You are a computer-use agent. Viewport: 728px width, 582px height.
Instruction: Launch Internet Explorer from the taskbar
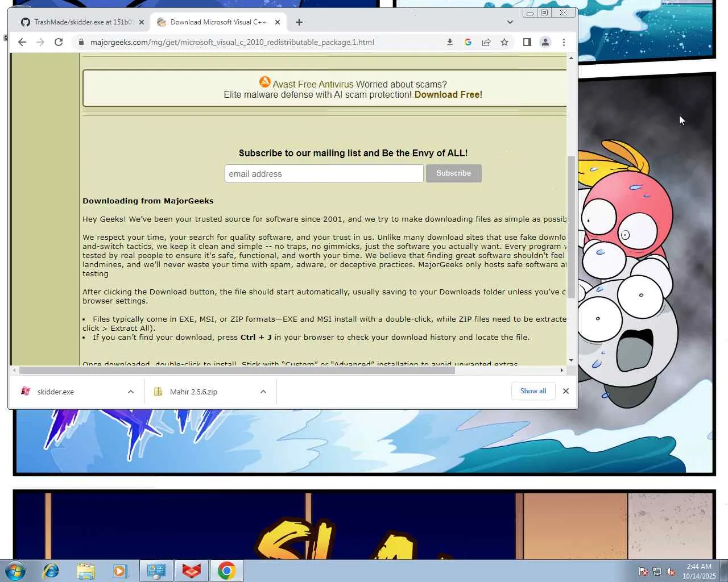[x=51, y=571]
